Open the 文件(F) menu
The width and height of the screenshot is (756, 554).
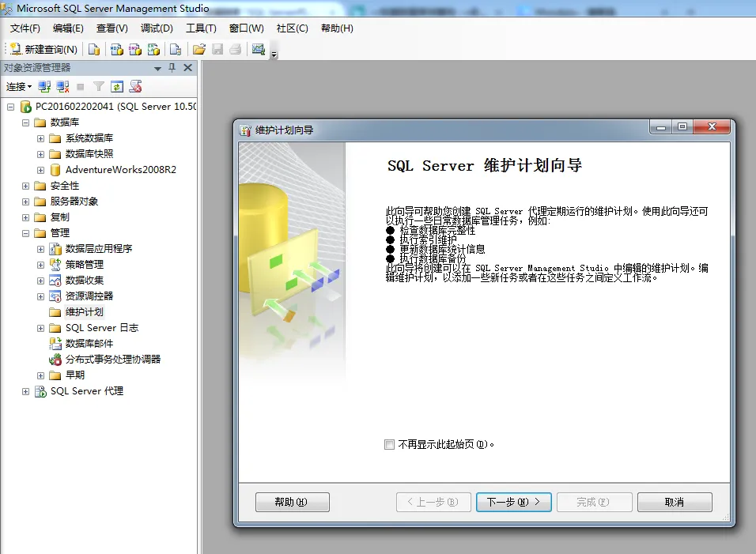coord(25,28)
